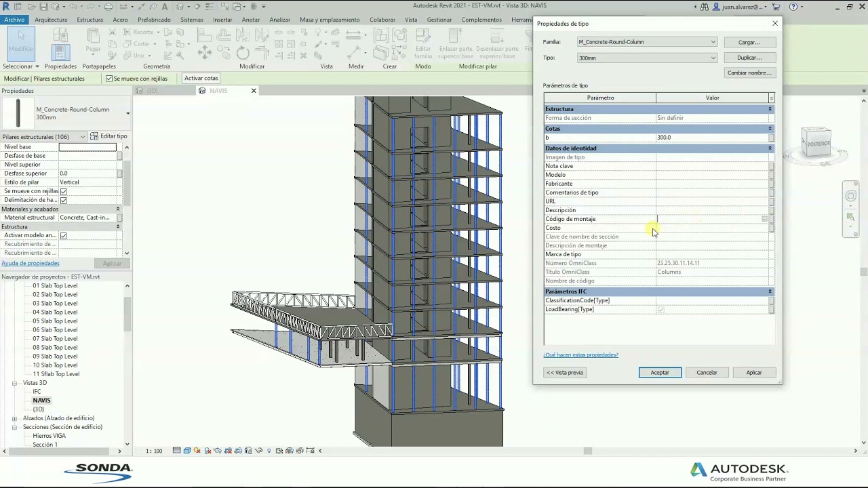Toggle the LoadBearing[Type] checkbox
868x488 pixels.
pos(660,310)
